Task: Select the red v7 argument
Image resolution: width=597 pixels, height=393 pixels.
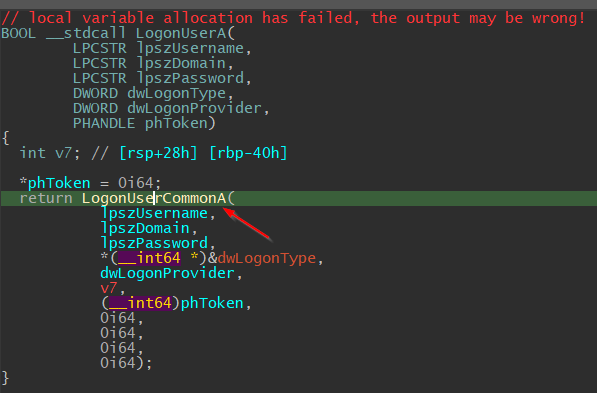Action: 109,288
